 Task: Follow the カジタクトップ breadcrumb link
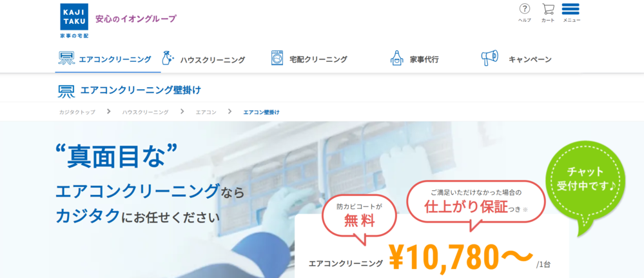click(77, 112)
